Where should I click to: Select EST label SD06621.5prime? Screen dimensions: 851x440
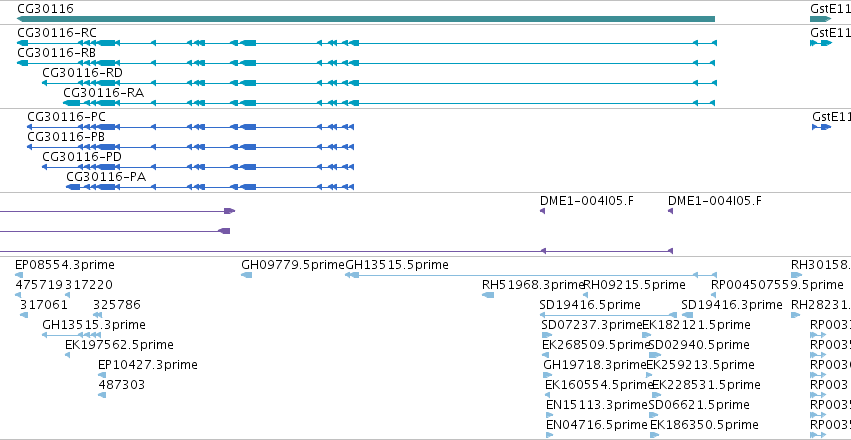pos(699,405)
